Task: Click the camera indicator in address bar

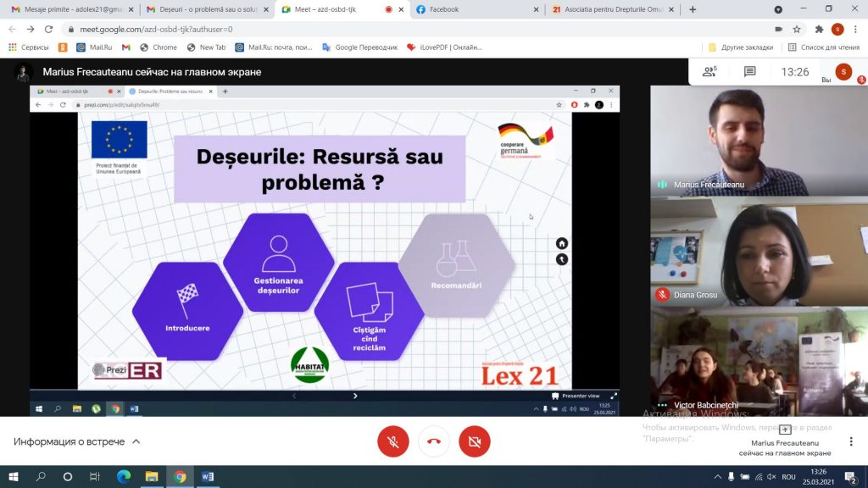Action: pos(779,29)
